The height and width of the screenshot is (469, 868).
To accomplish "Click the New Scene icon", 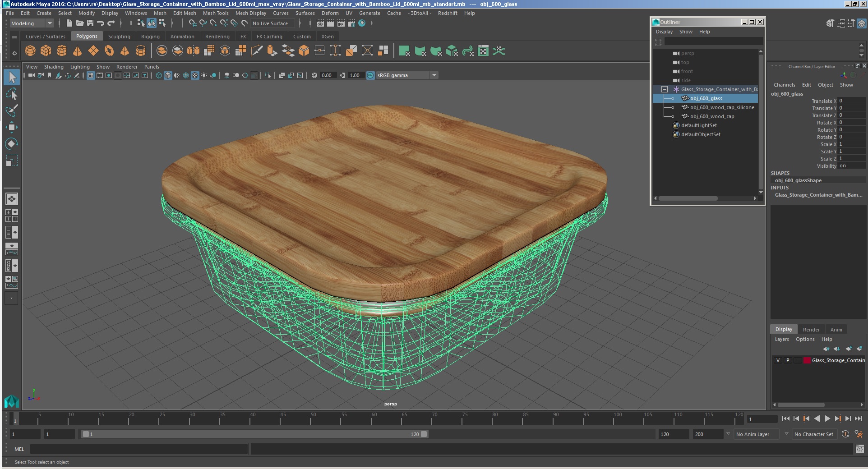I will coord(69,23).
